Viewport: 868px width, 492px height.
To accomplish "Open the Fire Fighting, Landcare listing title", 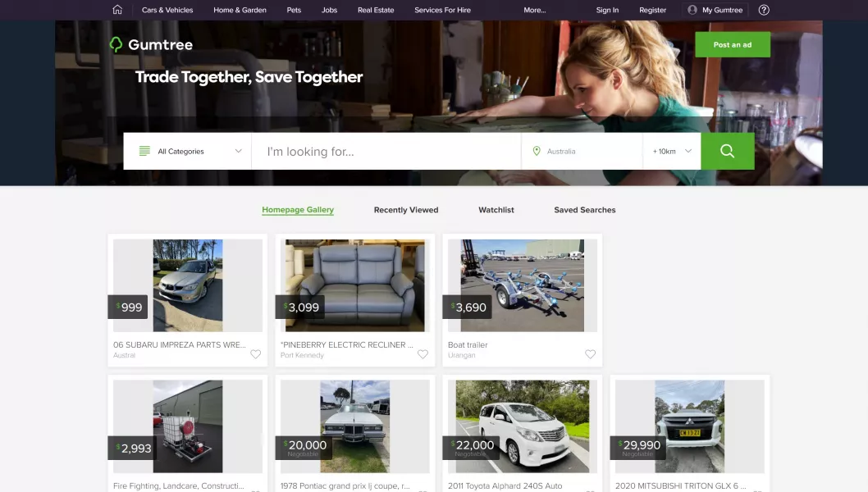I will tap(178, 486).
